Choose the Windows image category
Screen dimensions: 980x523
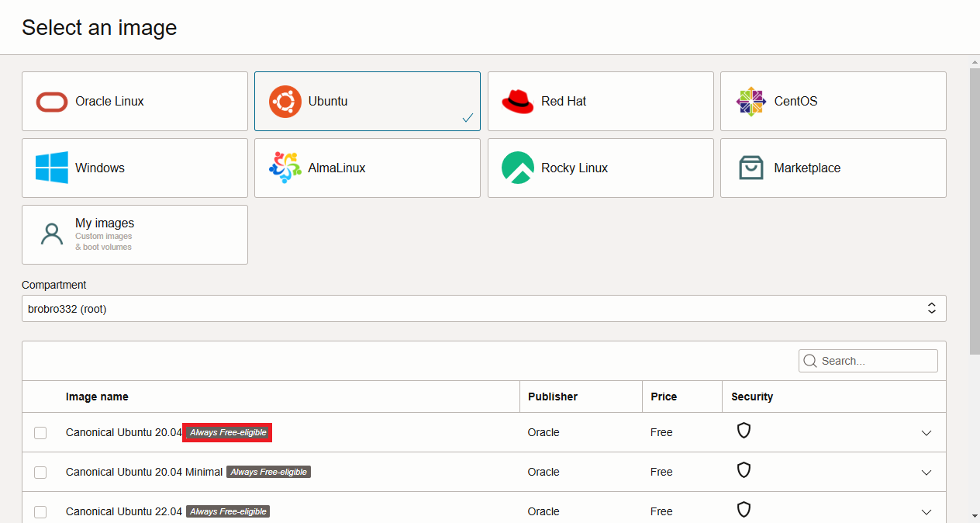(x=135, y=168)
